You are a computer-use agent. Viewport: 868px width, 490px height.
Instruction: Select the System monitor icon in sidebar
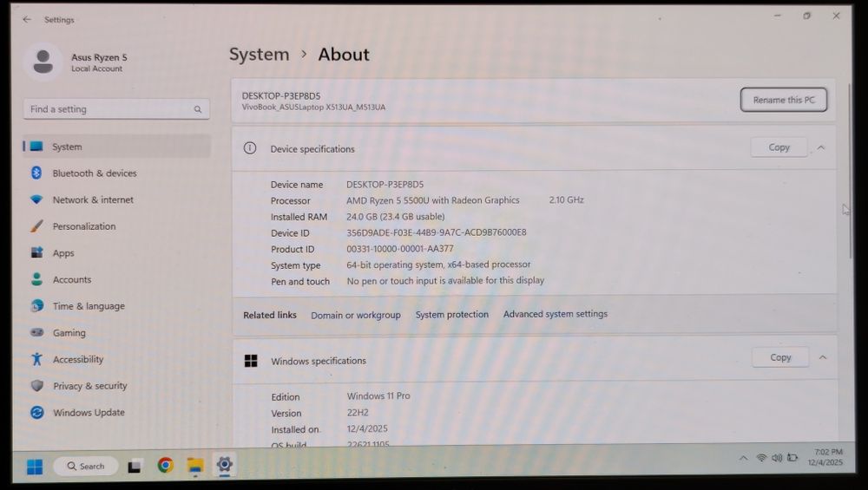click(x=36, y=147)
